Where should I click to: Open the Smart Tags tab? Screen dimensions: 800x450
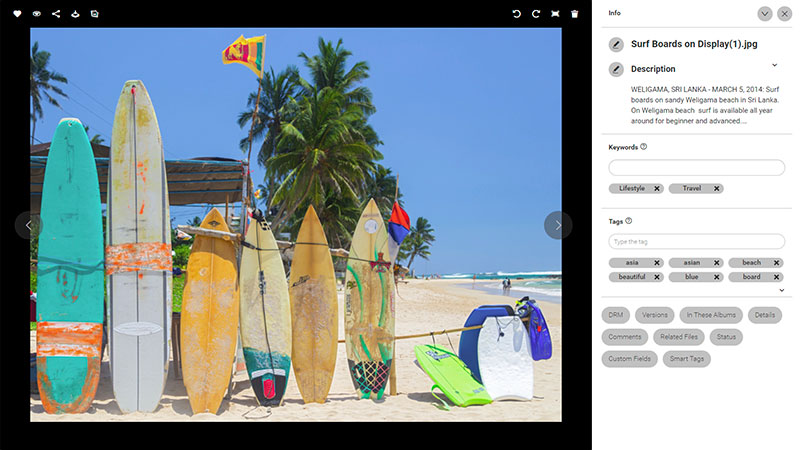point(687,359)
